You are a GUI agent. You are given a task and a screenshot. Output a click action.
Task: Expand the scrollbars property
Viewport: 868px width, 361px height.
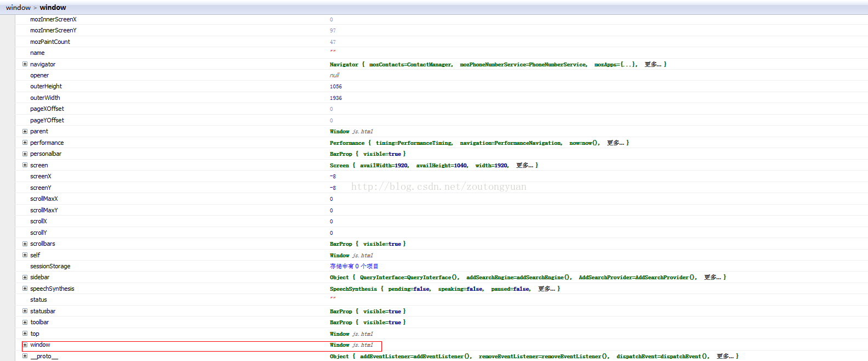25,244
